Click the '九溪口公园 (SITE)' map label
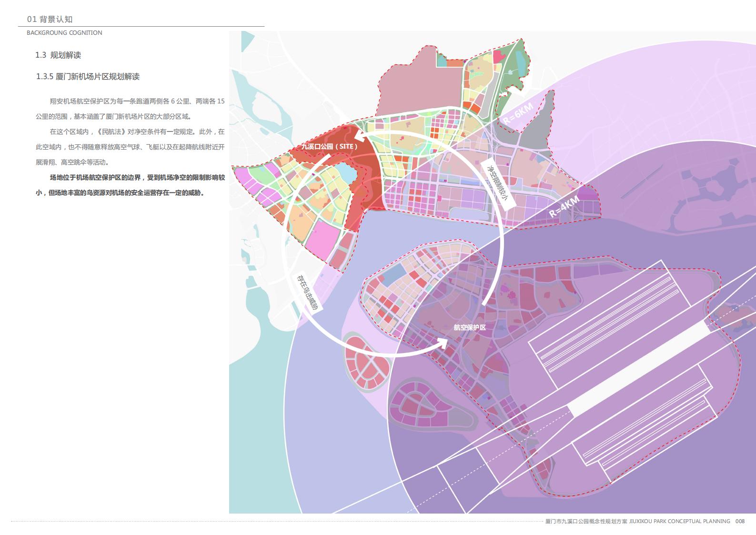This screenshot has width=756, height=535. (330, 146)
